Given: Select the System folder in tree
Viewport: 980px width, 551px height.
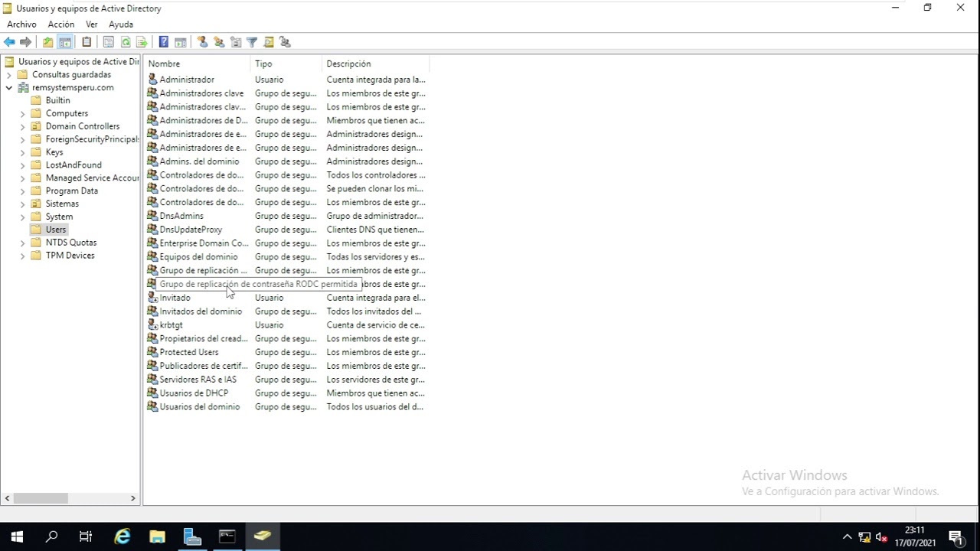Looking at the screenshot, I should tap(59, 217).
